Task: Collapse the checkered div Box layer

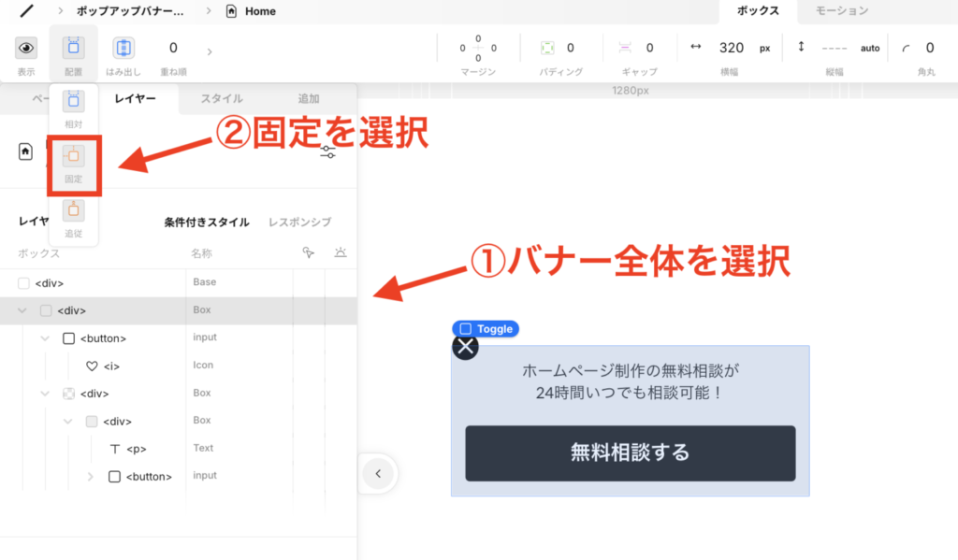Action: 45,394
